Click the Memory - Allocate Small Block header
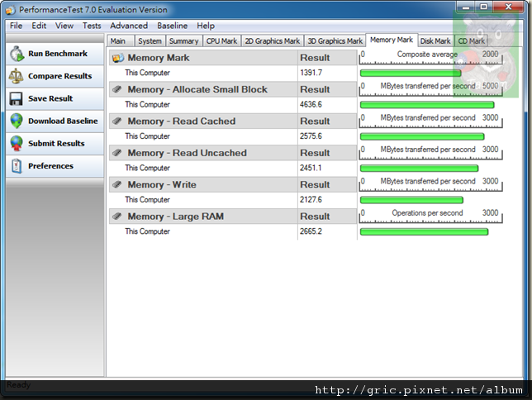The image size is (532, 400). (x=197, y=89)
